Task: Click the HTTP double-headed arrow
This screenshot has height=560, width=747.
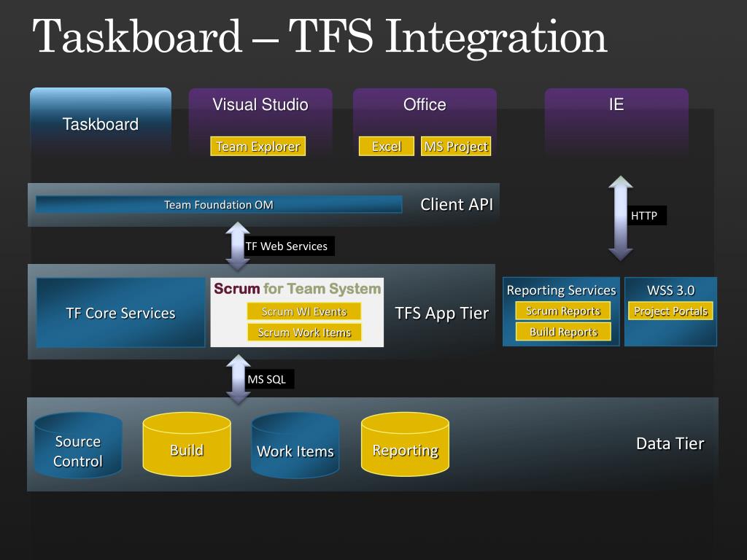Action: point(620,218)
